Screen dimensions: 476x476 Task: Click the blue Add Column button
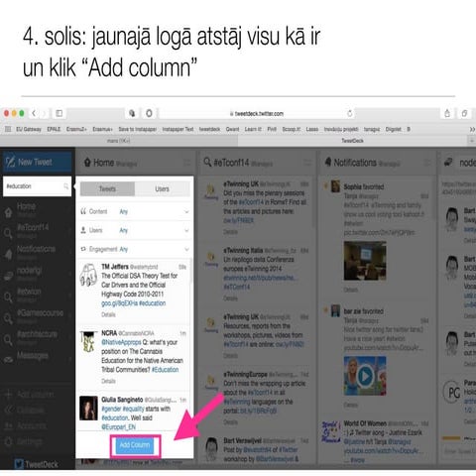[x=135, y=445]
